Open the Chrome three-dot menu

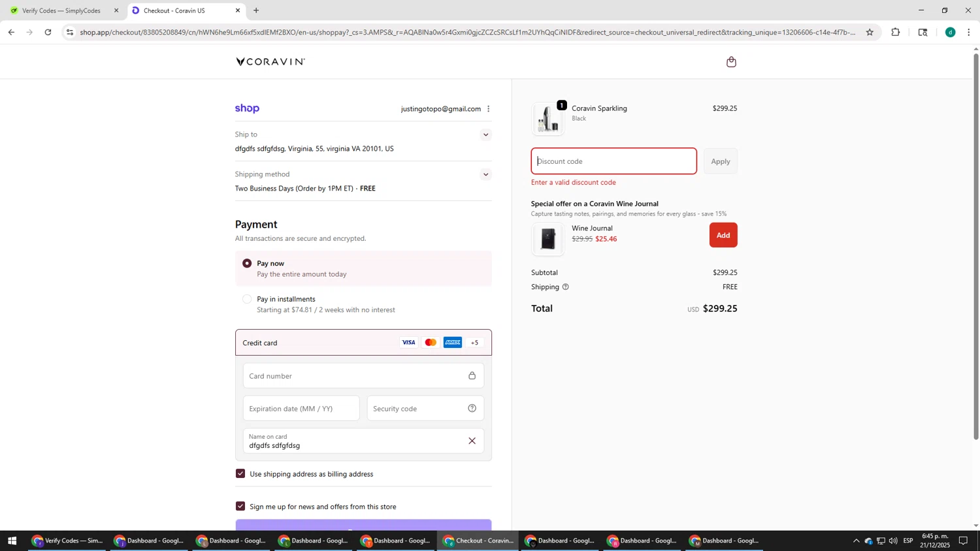968,32
